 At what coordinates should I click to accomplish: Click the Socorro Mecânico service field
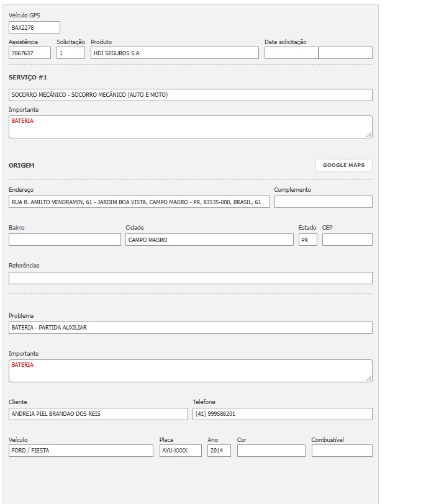pyautogui.click(x=191, y=95)
